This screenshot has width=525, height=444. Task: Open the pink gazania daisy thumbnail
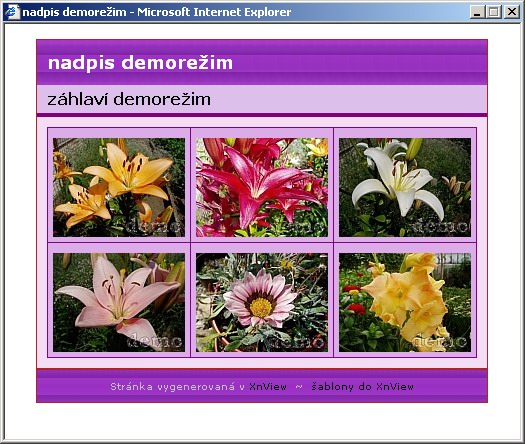(262, 302)
